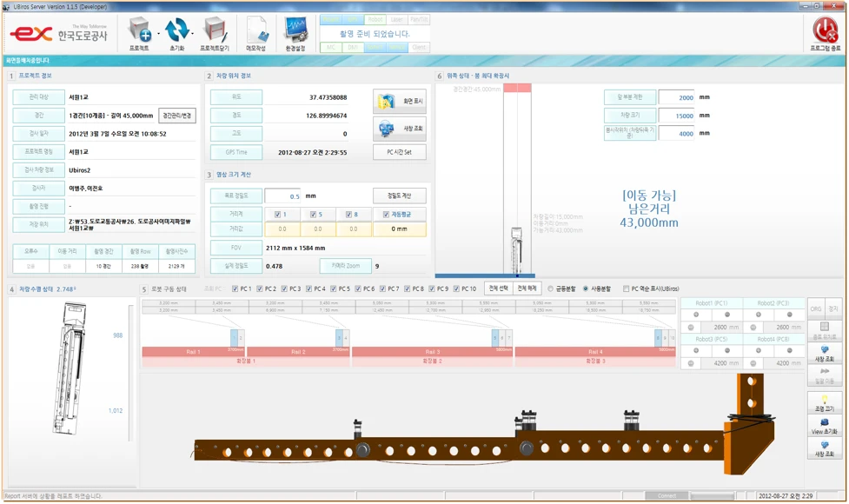Click the 정밀도 계산 button
This screenshot has height=504, width=849.
click(400, 196)
